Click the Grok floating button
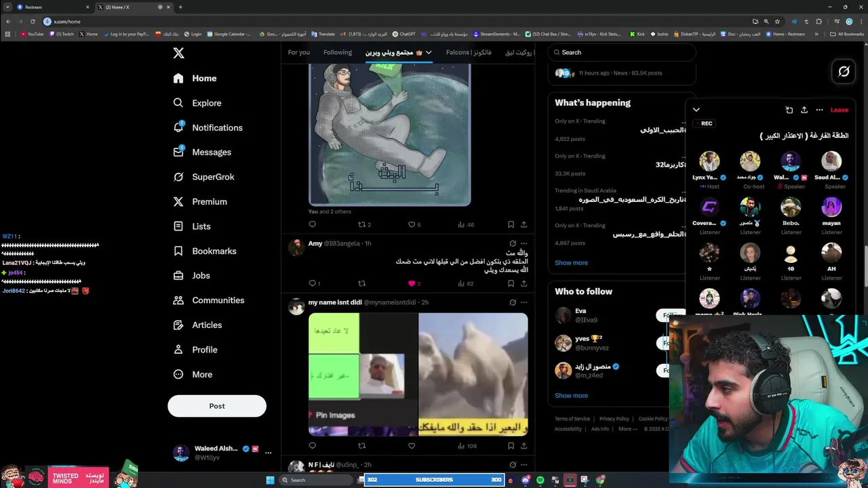 844,71
